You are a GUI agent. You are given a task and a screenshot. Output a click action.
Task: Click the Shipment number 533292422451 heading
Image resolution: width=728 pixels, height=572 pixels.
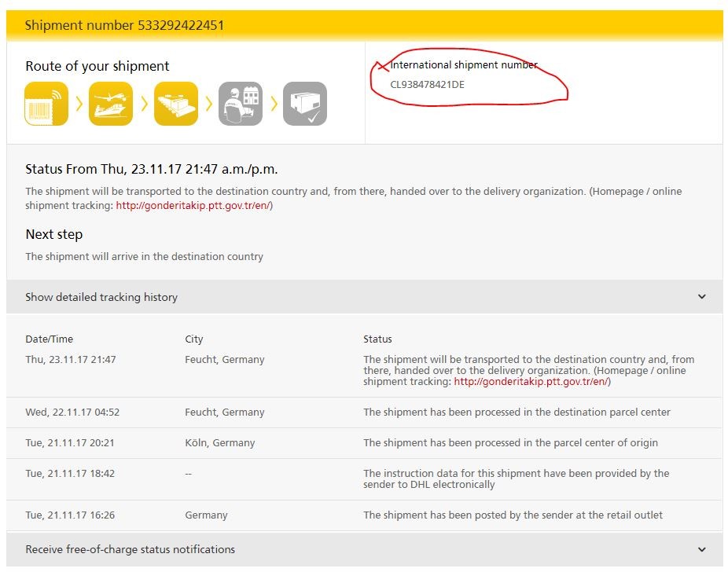[x=124, y=25]
